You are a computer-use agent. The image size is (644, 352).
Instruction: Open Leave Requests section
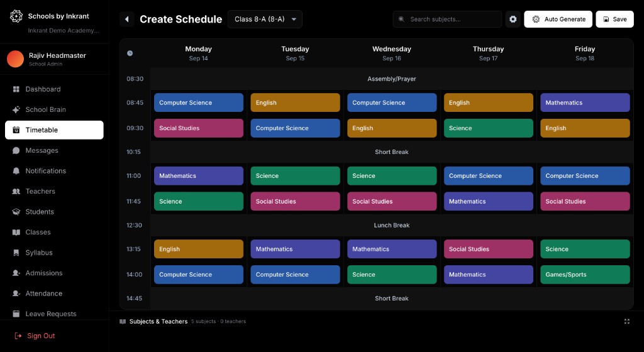coord(54,314)
